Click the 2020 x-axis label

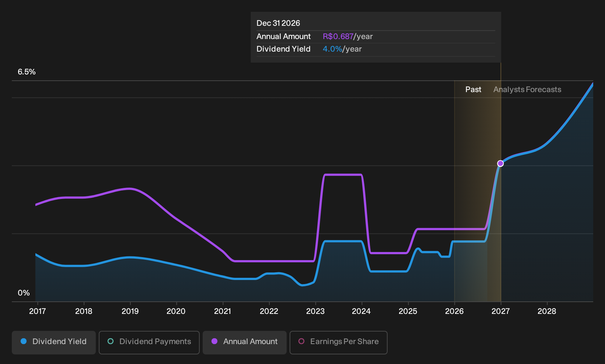176,311
